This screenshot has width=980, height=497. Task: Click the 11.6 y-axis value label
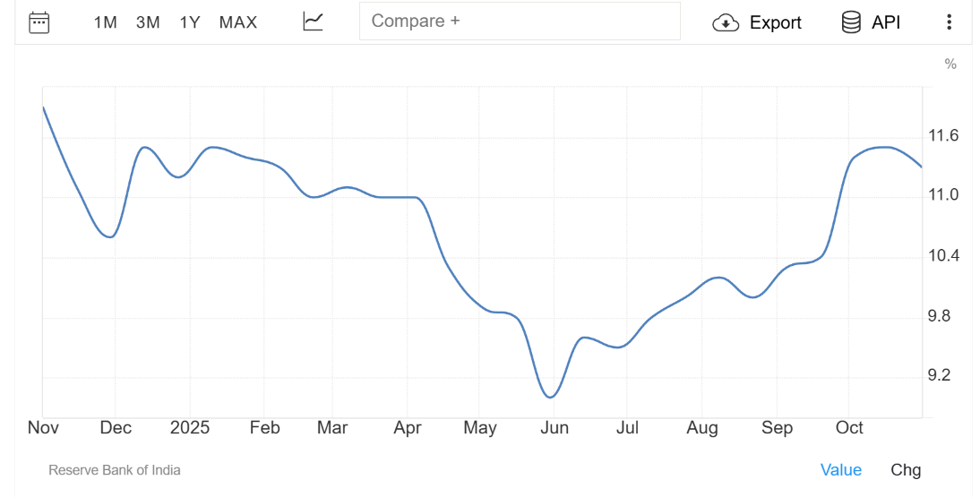943,136
